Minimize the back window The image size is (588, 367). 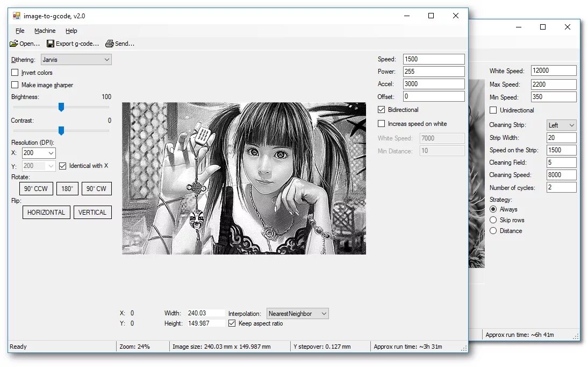[x=519, y=27]
